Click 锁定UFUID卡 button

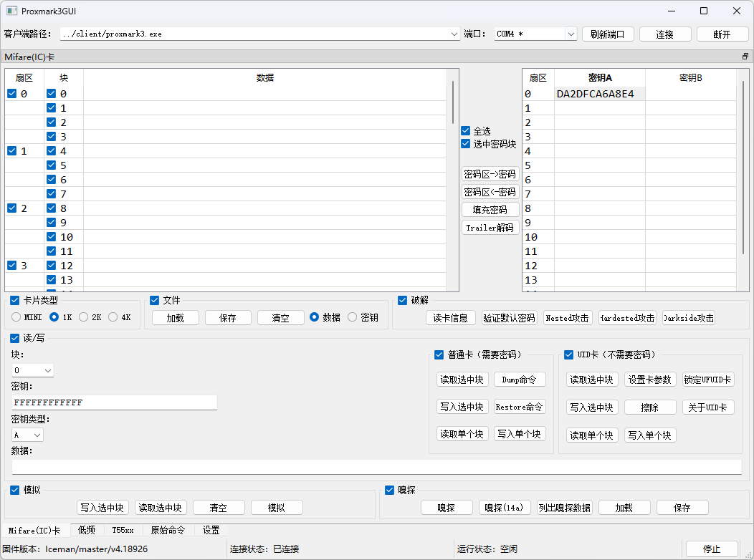pos(708,380)
